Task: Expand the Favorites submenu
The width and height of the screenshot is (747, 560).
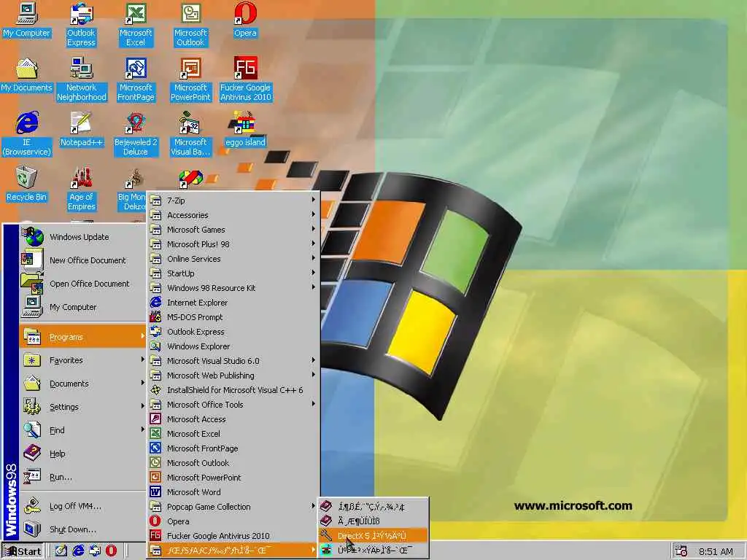Action: (x=82, y=360)
